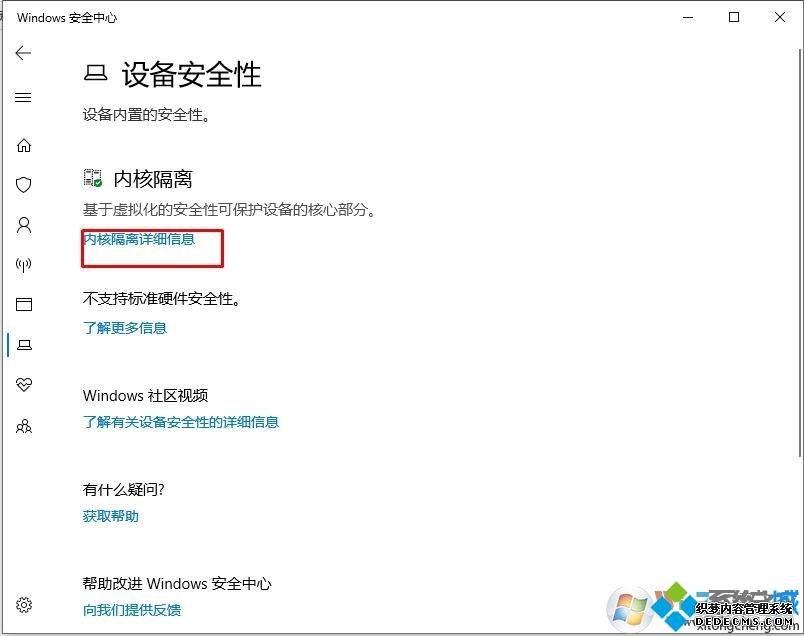Close the Windows 安全中心 window
Screen dimensions: 804x636
(x=780, y=17)
